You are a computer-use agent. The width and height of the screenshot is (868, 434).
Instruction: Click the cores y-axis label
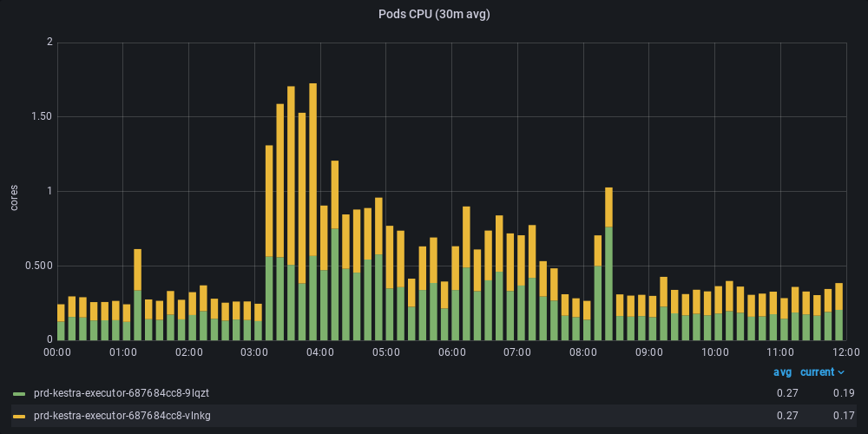pos(14,197)
